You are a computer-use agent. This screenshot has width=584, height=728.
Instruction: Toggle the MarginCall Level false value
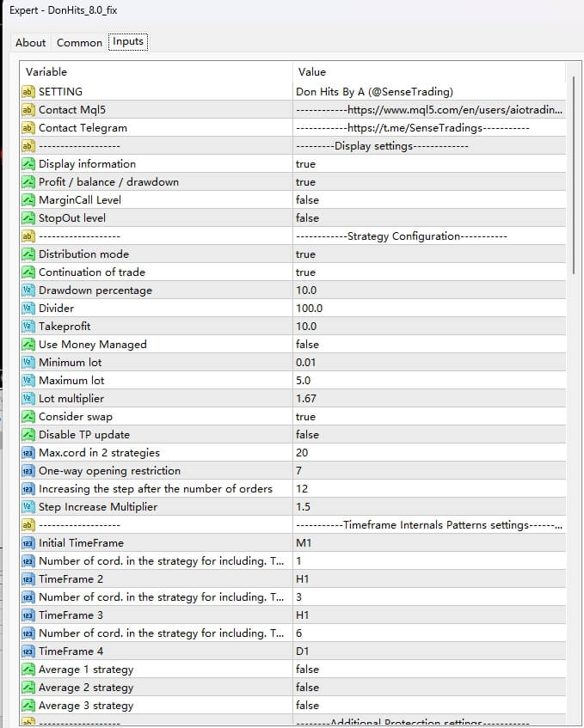pyautogui.click(x=306, y=200)
